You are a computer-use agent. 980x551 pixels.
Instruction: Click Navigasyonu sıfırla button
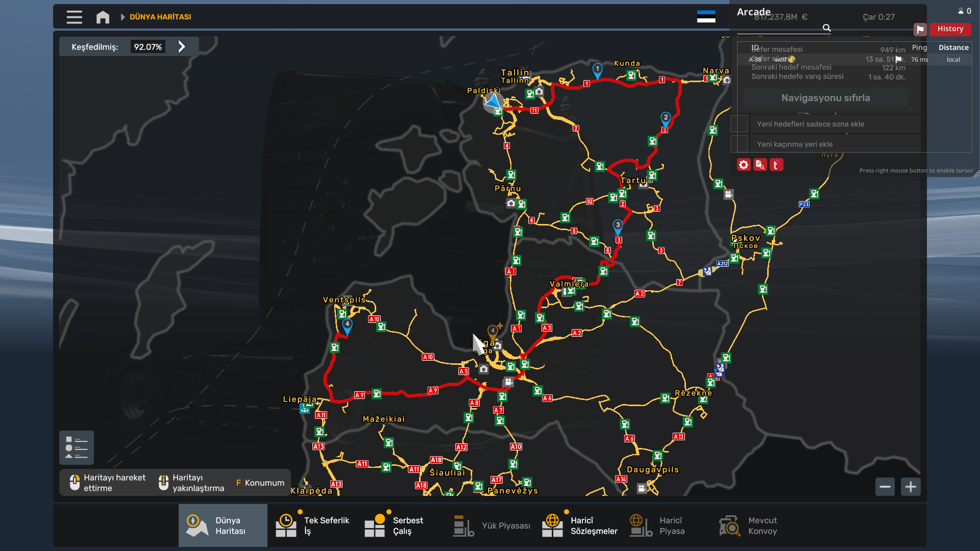825,98
